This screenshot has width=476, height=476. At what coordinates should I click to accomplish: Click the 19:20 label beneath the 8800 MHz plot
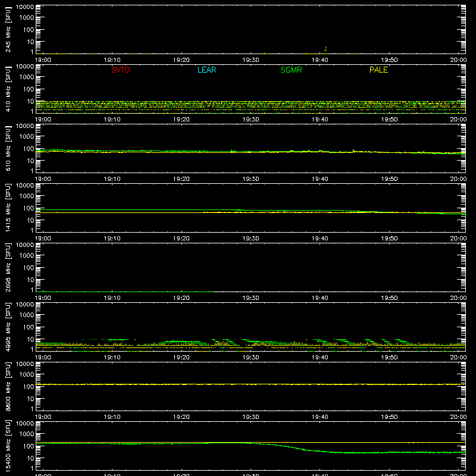pyautogui.click(x=181, y=417)
